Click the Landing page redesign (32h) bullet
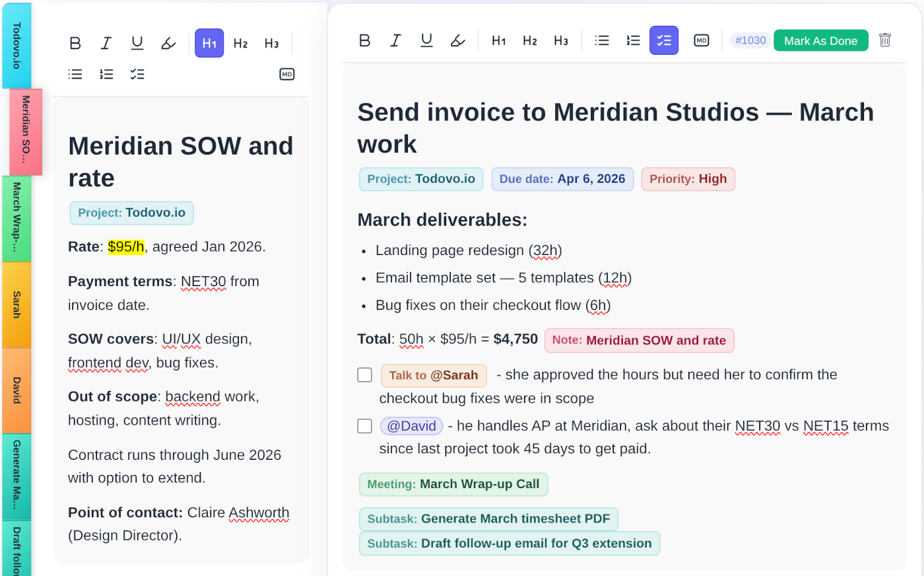The image size is (924, 576). 469,251
